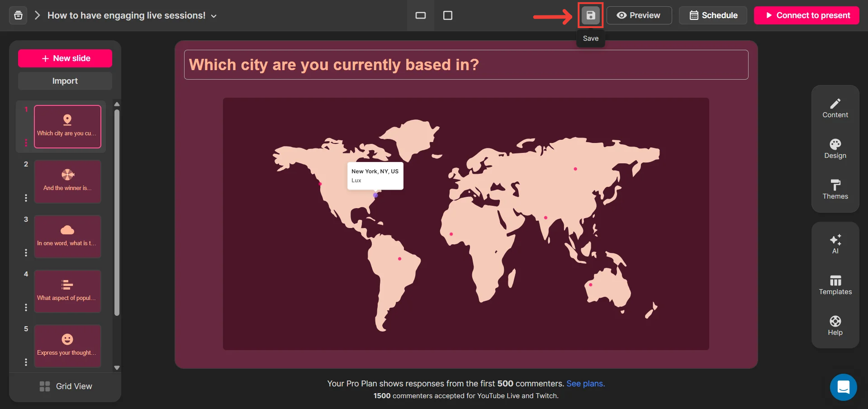Viewport: 868px width, 409px height.
Task: Open the AI assistant tool
Action: pyautogui.click(x=835, y=244)
